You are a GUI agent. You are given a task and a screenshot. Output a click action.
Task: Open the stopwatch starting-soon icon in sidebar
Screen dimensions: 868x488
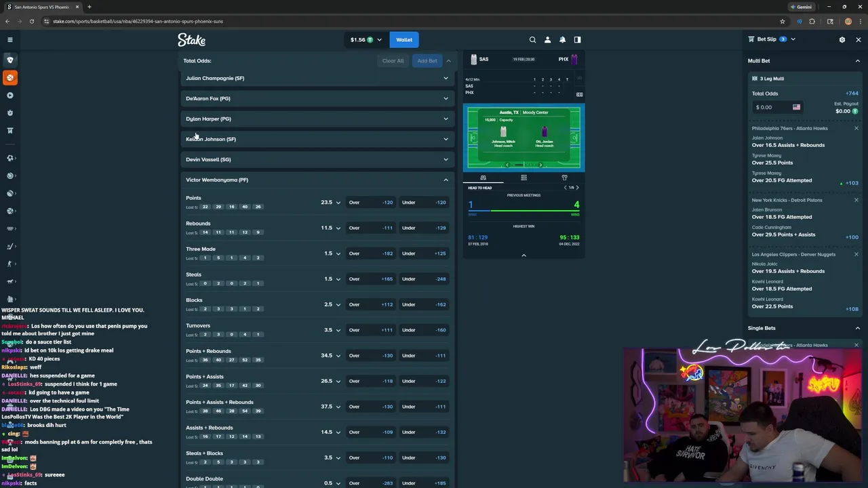[x=9, y=113]
